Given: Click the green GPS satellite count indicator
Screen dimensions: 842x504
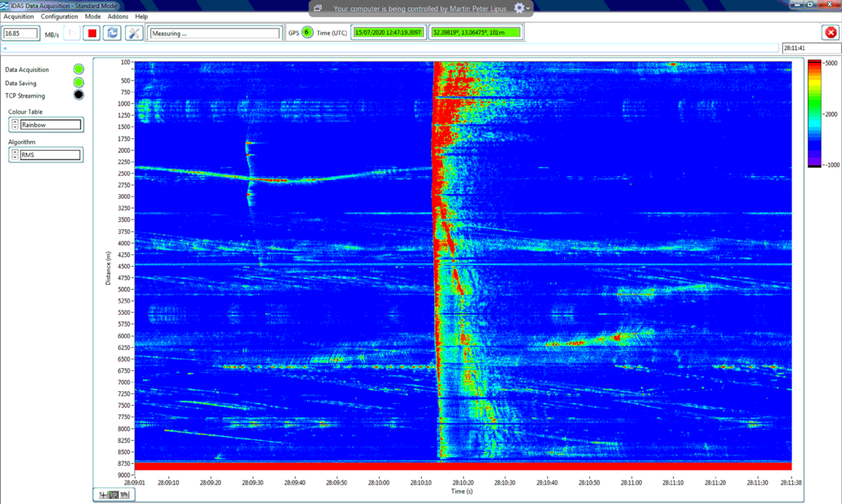Looking at the screenshot, I should pyautogui.click(x=307, y=32).
